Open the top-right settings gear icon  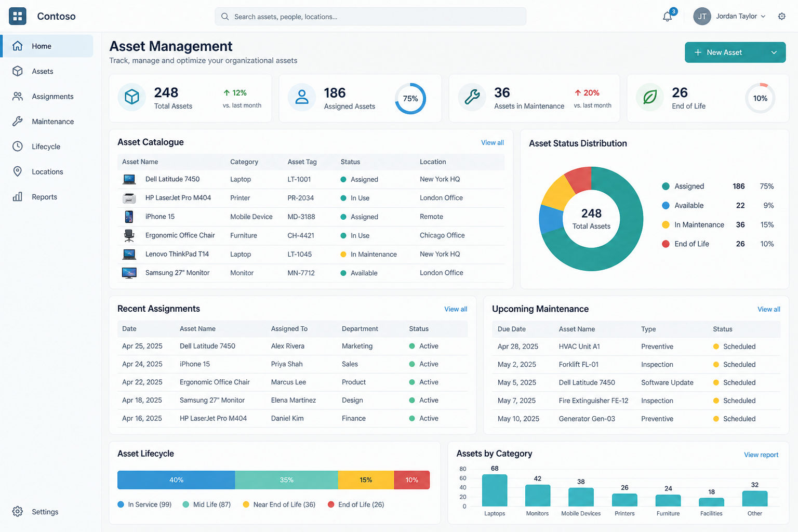click(x=781, y=16)
